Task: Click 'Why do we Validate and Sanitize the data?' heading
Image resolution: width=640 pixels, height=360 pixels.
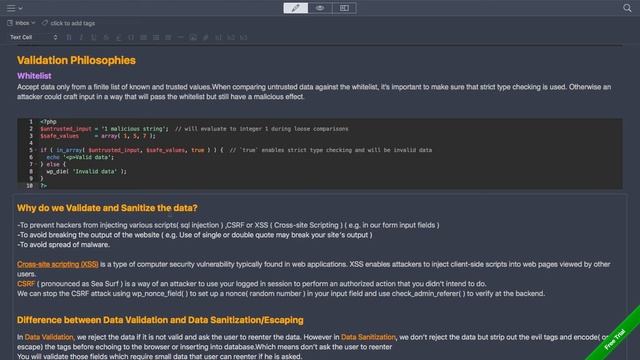Action: 107,208
